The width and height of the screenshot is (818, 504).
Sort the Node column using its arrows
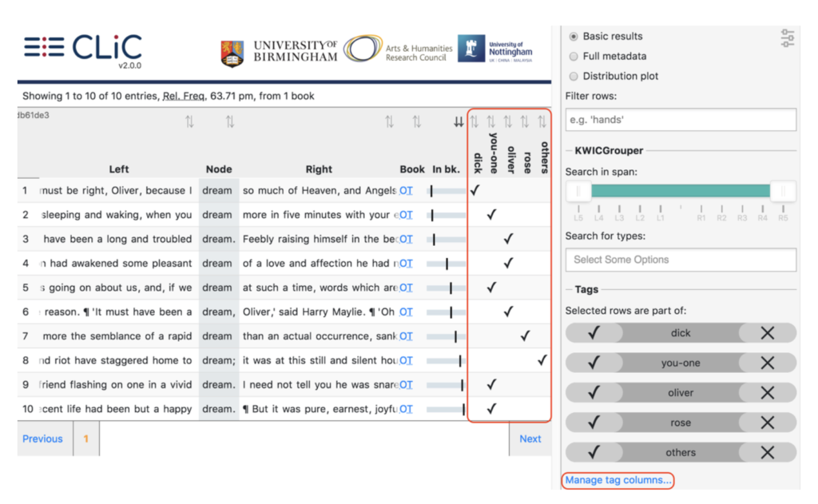pos(230,122)
